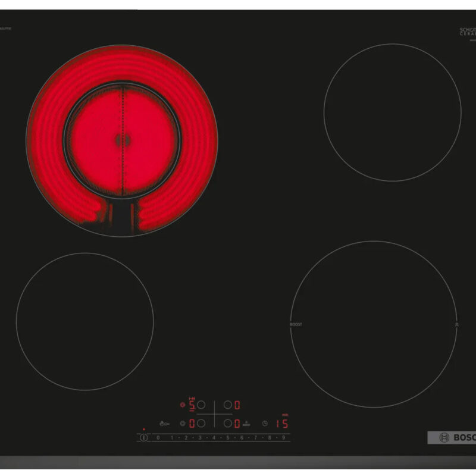This screenshot has height=476, width=476.
Task: Activate the child lock key symbol
Action: [164, 424]
